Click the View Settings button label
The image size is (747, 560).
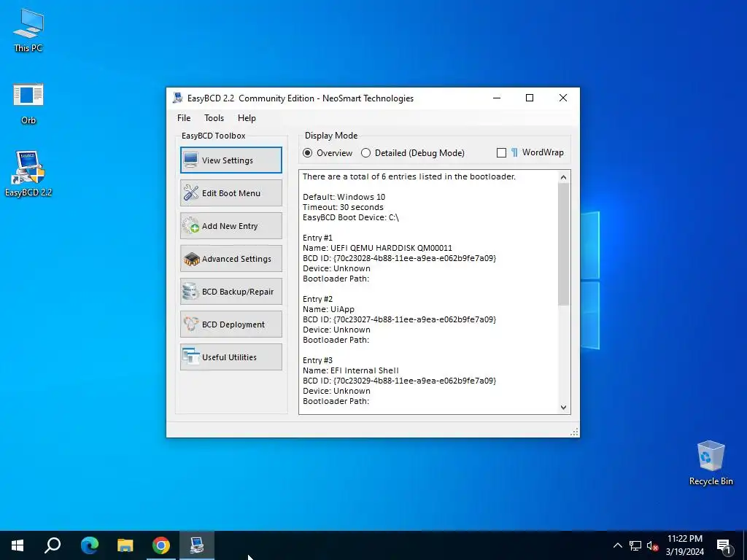coord(228,160)
